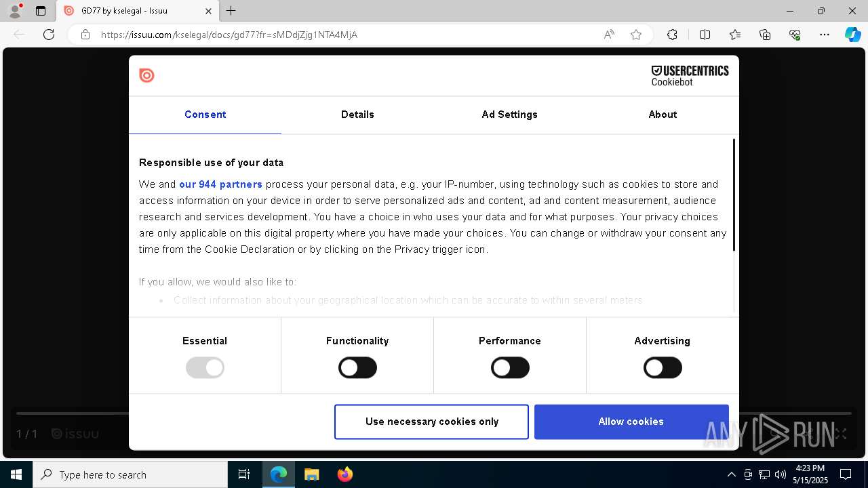868x488 pixels.
Task: Open Copilot sidebar
Action: click(x=852, y=35)
